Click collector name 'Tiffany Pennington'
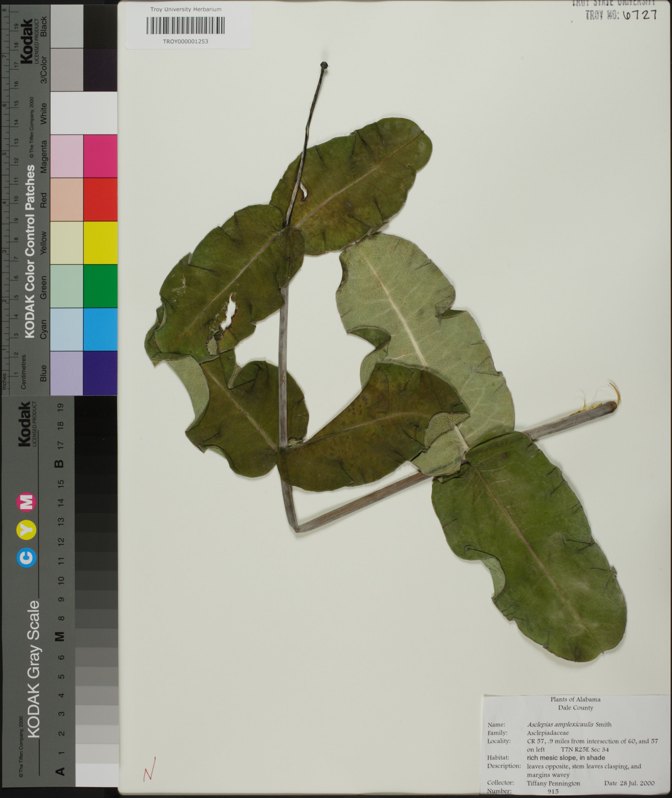 (553, 783)
